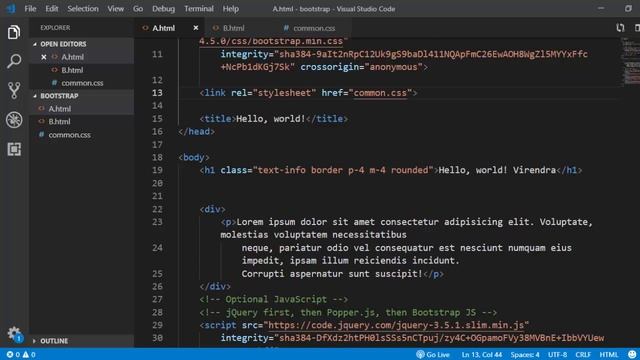This screenshot has height=360, width=640.
Task: Click the CRLF line ending indicator
Action: pos(583,354)
